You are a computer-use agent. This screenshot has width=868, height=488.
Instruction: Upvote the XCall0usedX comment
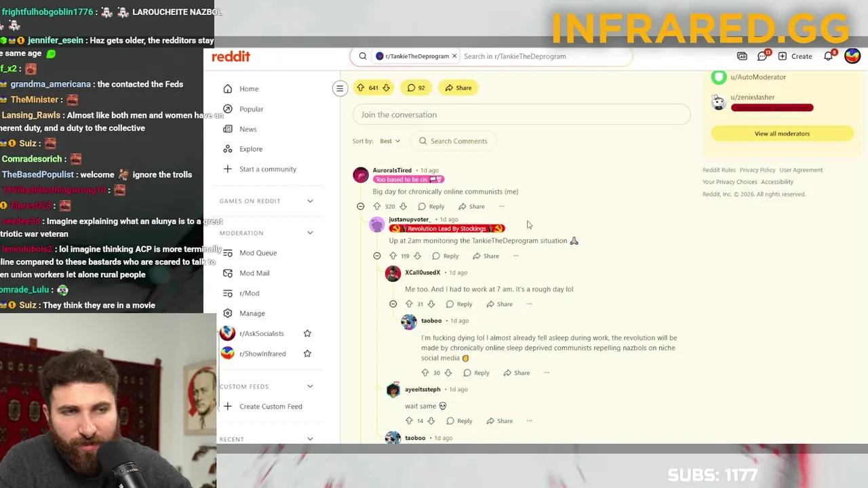click(409, 304)
